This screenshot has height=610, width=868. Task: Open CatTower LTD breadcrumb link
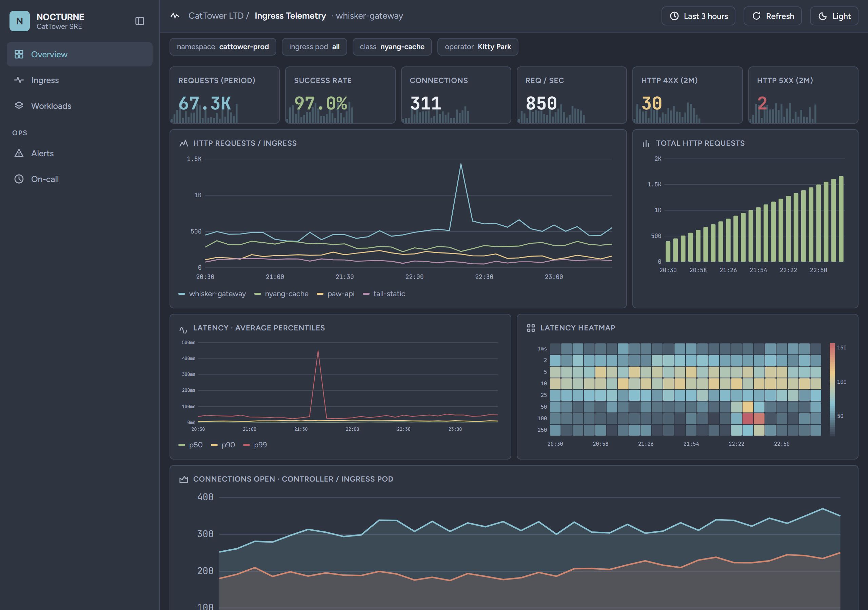click(x=216, y=16)
